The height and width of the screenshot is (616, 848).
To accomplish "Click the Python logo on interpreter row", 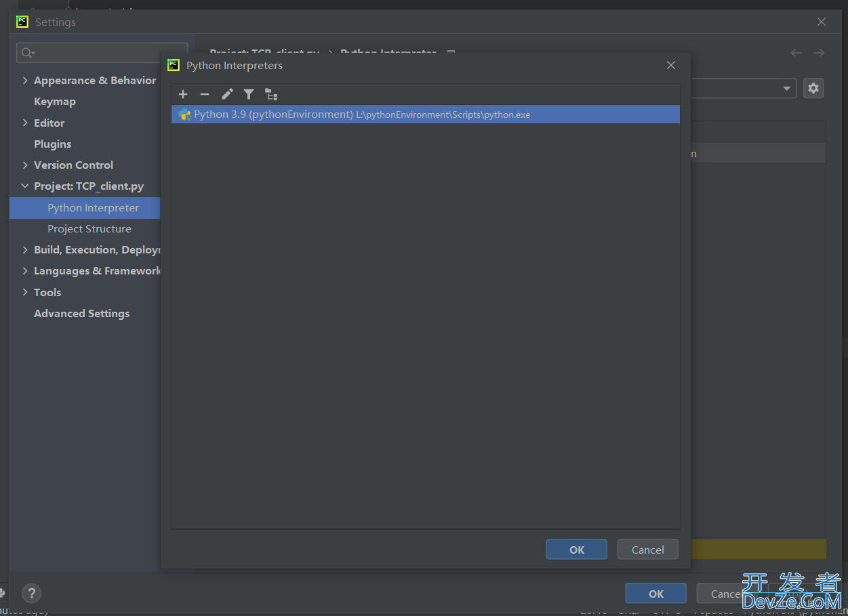I will click(x=184, y=115).
